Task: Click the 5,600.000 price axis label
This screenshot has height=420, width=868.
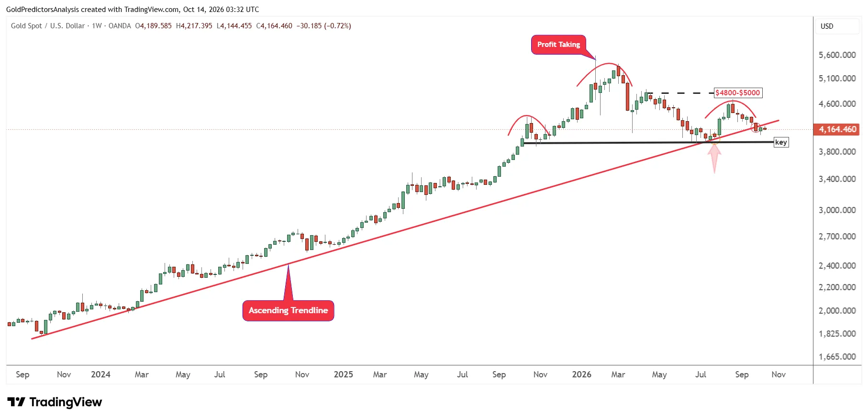Action: (837, 55)
